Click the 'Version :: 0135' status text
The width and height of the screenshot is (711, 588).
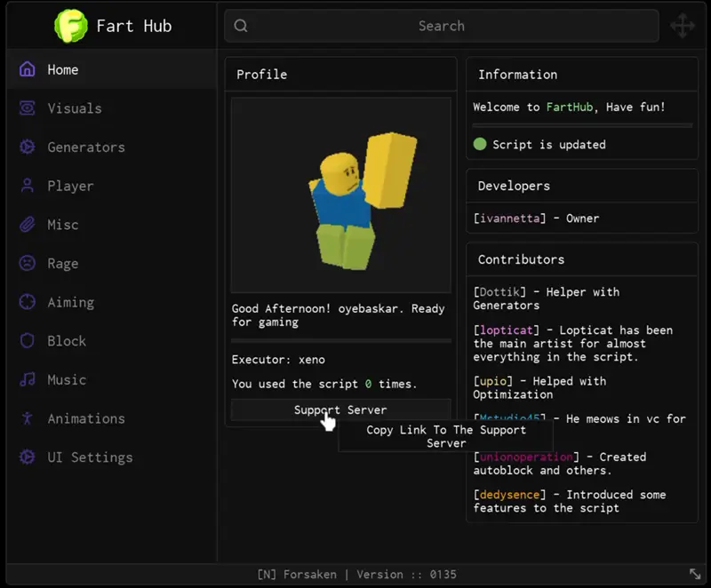[406, 575]
